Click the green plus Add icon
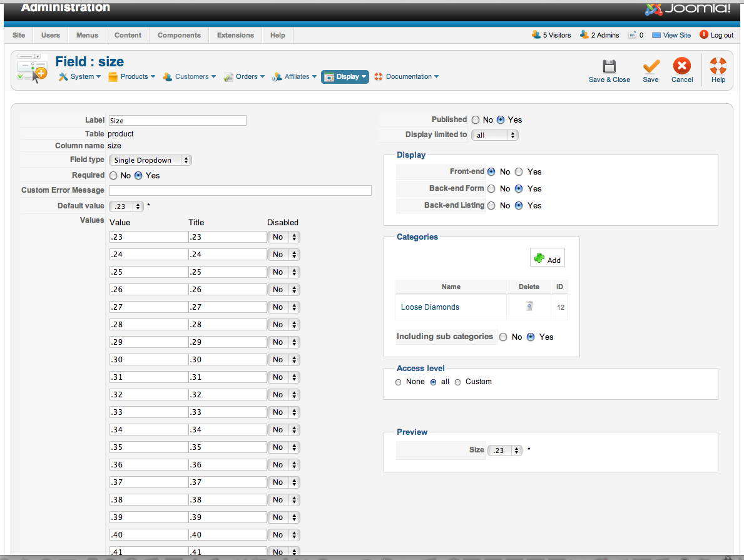The height and width of the screenshot is (560, 744). click(539, 258)
